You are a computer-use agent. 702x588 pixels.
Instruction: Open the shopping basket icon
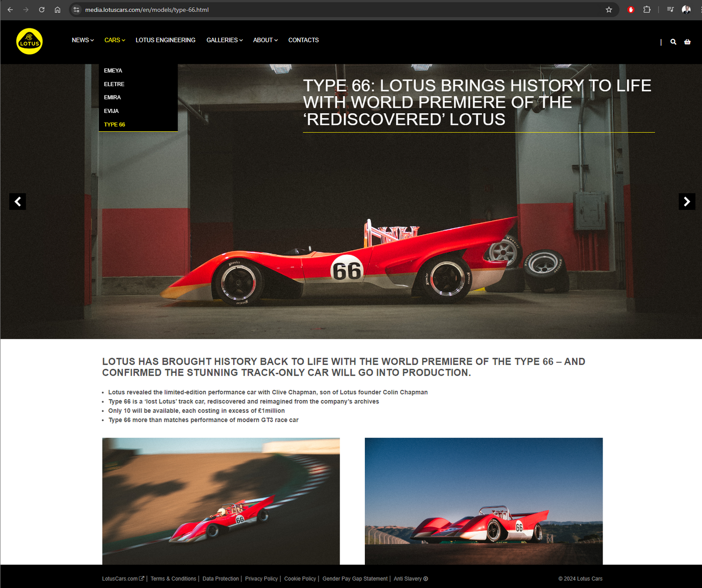point(687,42)
